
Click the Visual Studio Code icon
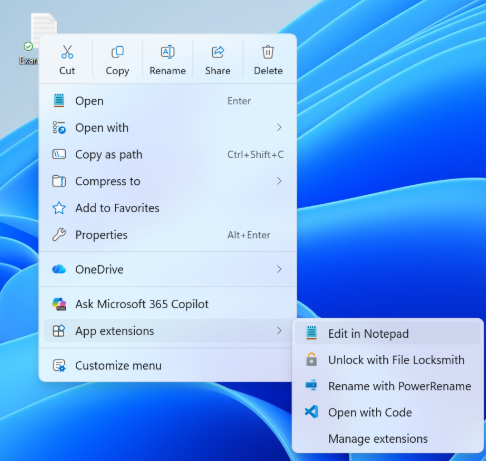click(311, 412)
